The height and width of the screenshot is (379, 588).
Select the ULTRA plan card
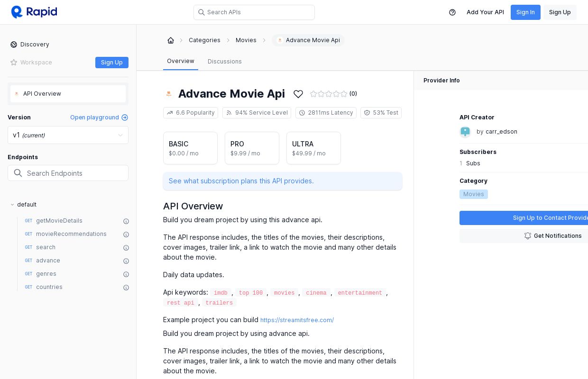tap(313, 148)
